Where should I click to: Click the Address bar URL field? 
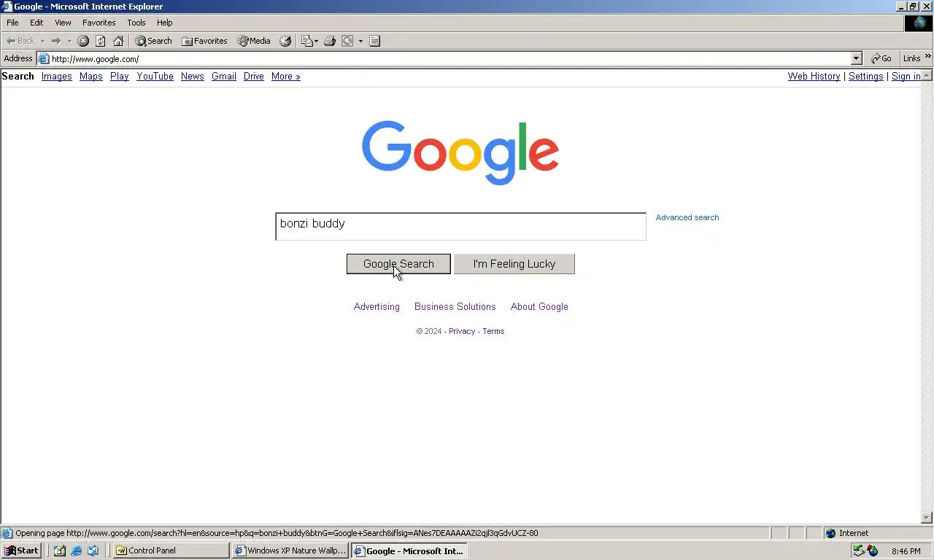point(449,58)
